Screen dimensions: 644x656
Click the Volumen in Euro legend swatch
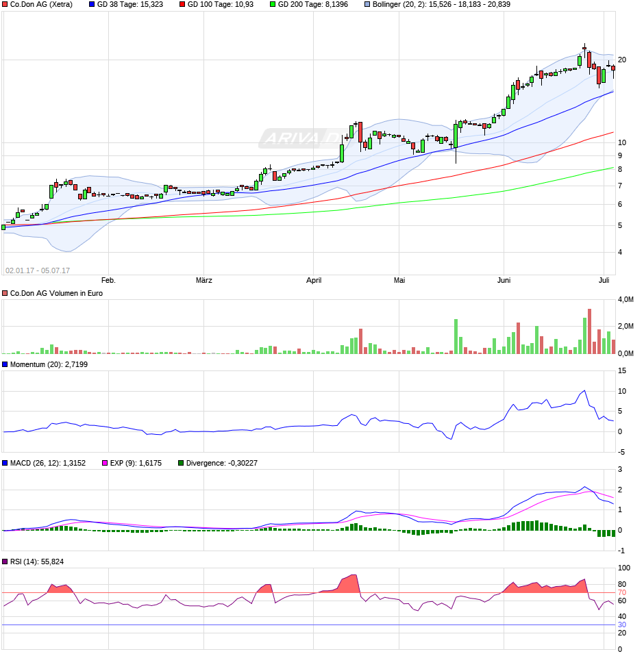5,294
